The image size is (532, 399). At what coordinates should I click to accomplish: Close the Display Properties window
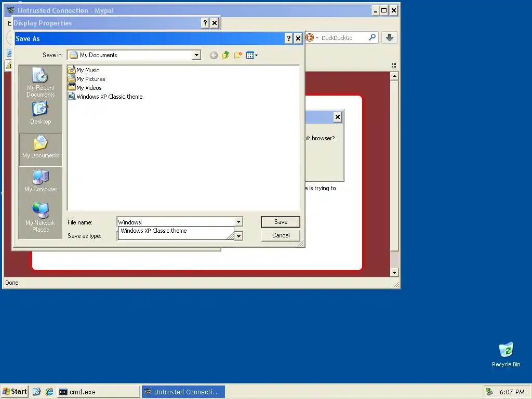(215, 23)
